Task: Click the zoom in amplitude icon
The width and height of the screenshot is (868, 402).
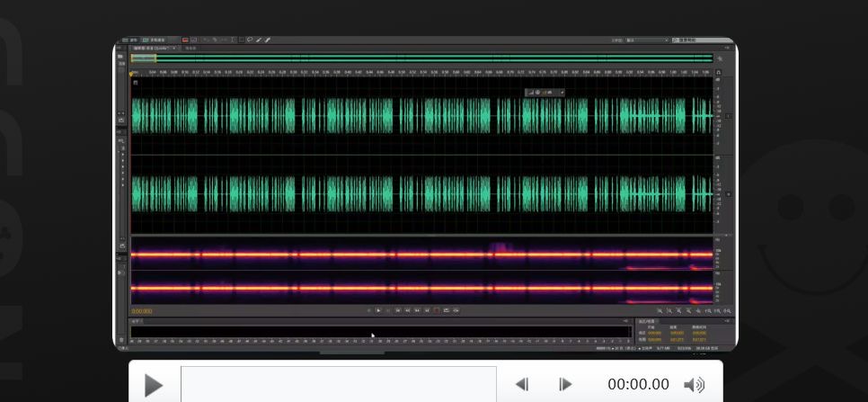Action: [x=660, y=311]
